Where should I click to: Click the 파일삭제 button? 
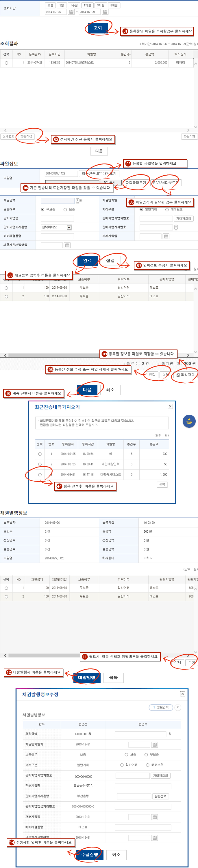click(x=189, y=136)
